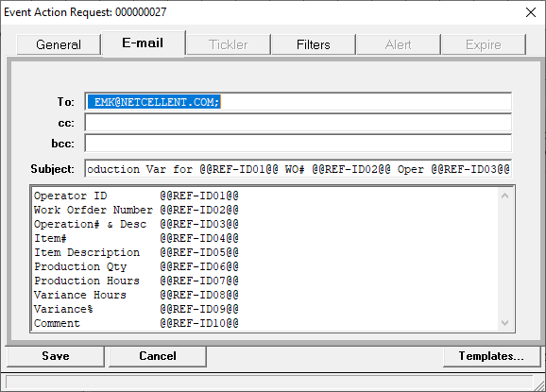The height and width of the screenshot is (392, 546).
Task: Select the E-mail tab
Action: [x=143, y=43]
